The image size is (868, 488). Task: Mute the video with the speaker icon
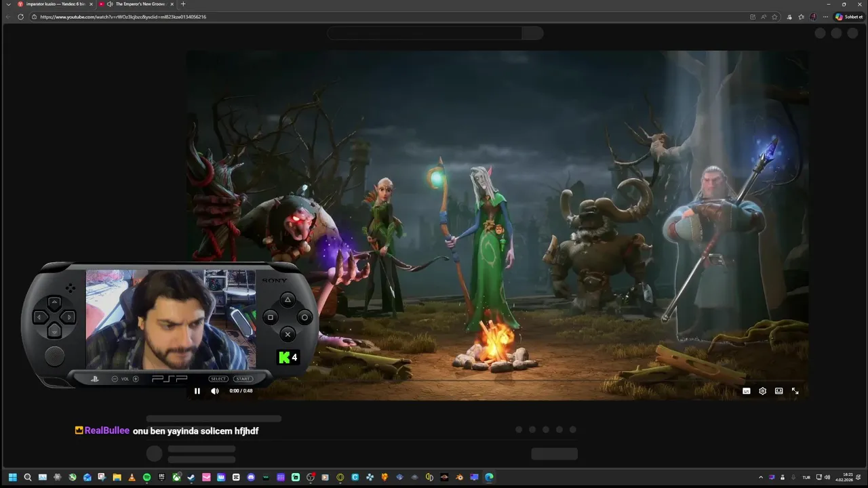pos(215,391)
